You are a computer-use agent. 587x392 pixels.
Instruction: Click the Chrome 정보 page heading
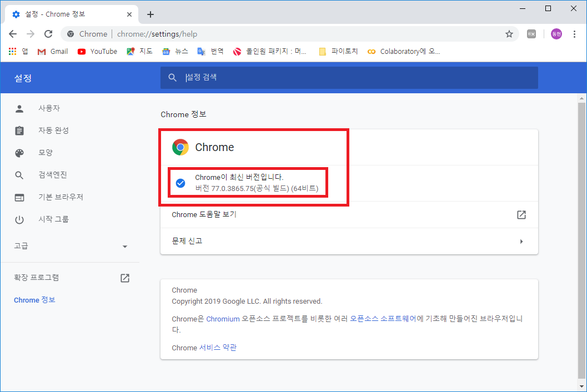[x=183, y=114]
